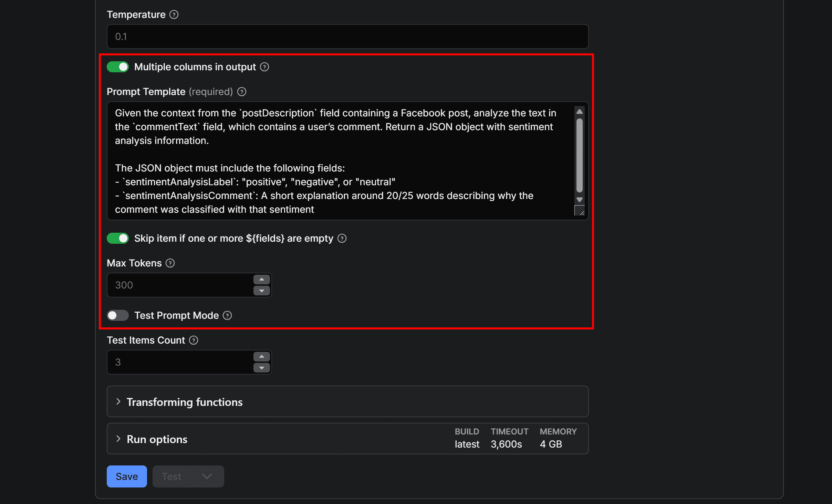
Task: Click the Prompt Template scrollbar down arrow
Action: (580, 200)
